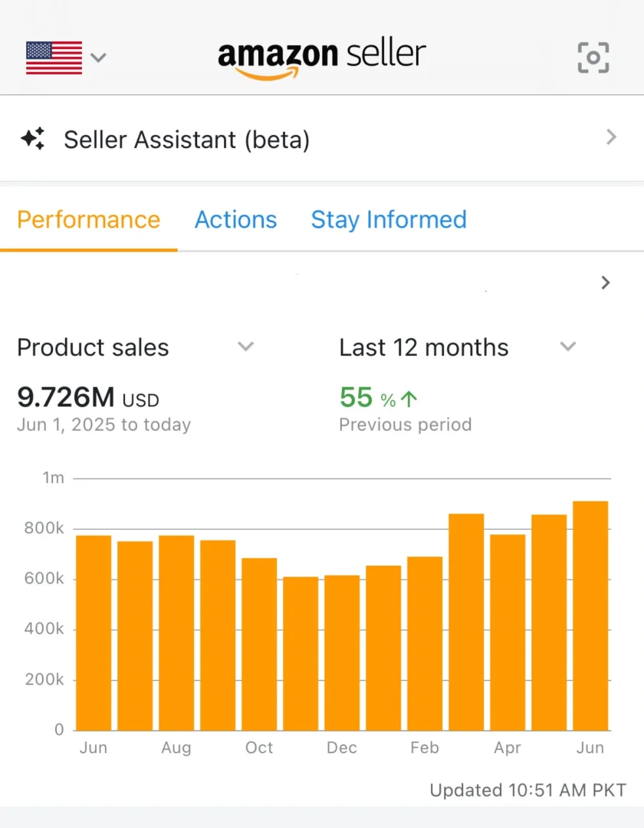Viewport: 644px width, 828px height.
Task: Switch to the Actions tab
Action: (236, 220)
